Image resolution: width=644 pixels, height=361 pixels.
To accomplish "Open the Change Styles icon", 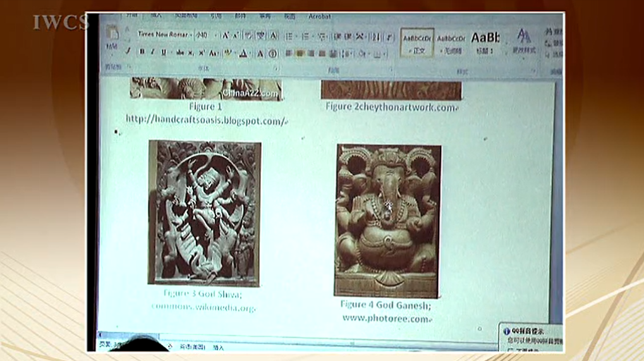I will click(x=524, y=39).
